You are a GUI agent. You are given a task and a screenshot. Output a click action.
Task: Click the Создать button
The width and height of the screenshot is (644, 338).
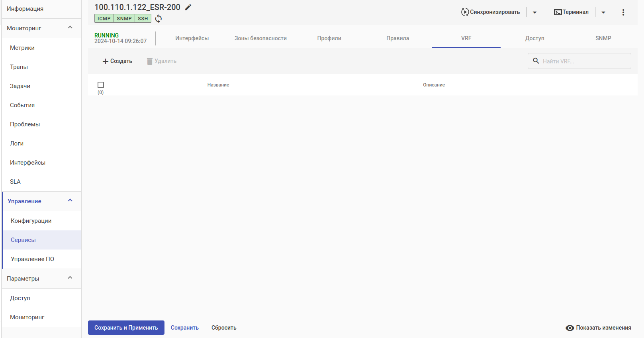tap(117, 61)
